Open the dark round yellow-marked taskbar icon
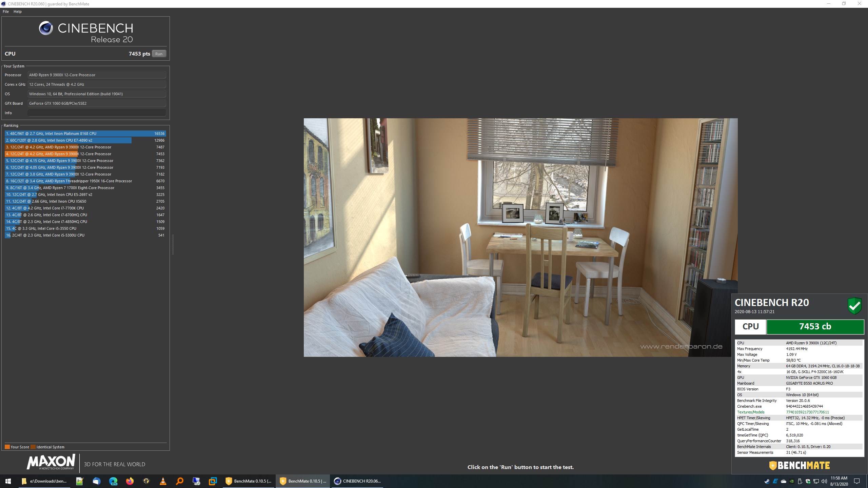The image size is (868, 488). [x=146, y=481]
